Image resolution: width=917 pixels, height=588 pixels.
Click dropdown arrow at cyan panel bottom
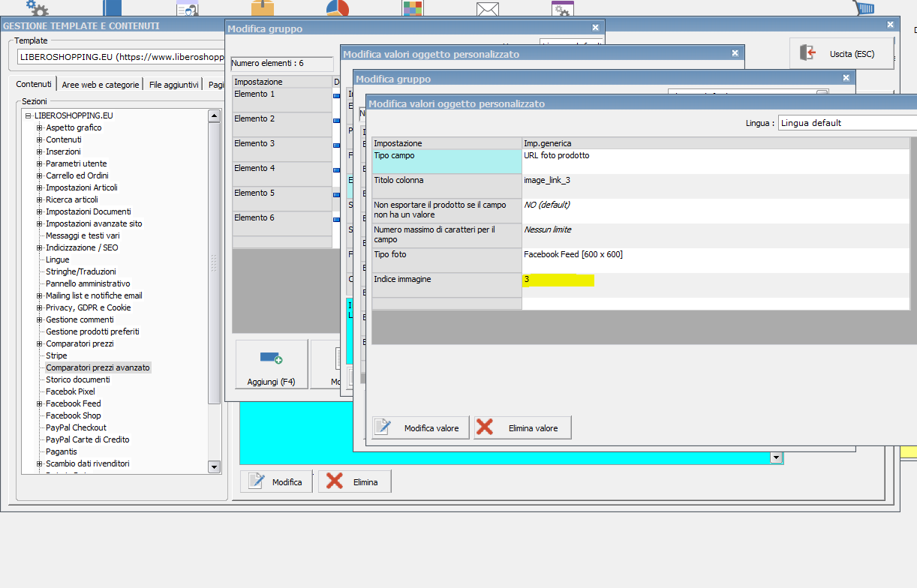tap(777, 457)
